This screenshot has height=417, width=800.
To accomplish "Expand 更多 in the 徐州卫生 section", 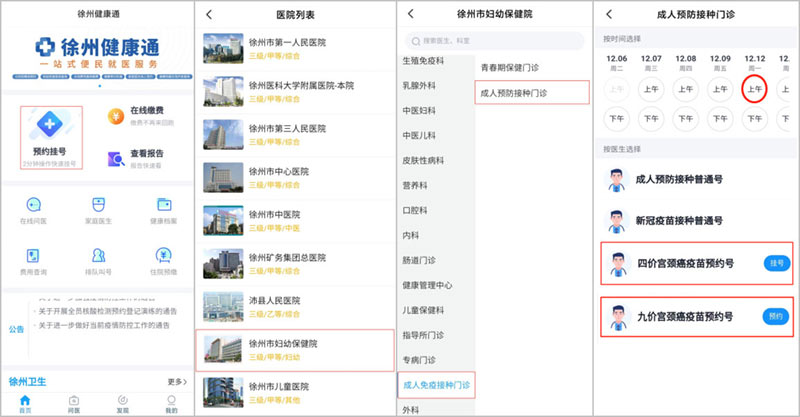I will [176, 382].
